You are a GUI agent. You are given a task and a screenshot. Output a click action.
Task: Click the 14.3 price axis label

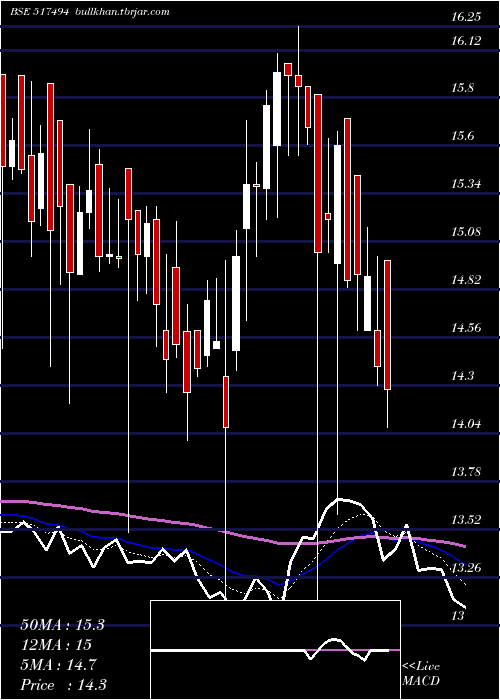pyautogui.click(x=462, y=376)
